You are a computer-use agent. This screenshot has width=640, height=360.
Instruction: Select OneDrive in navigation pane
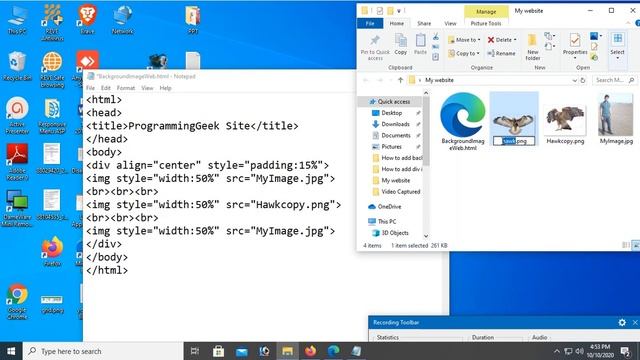[x=389, y=207]
